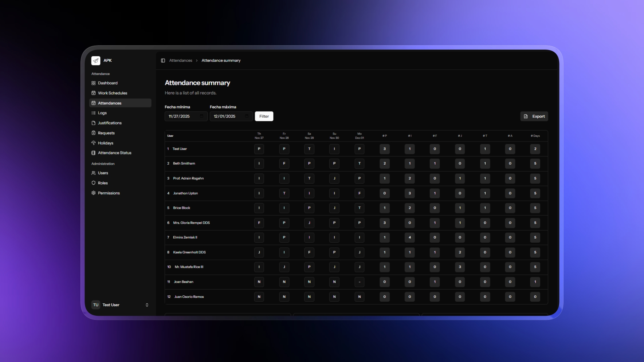This screenshot has height=362, width=644.
Task: Select the Dashboard icon in the sidebar
Action: tap(94, 83)
